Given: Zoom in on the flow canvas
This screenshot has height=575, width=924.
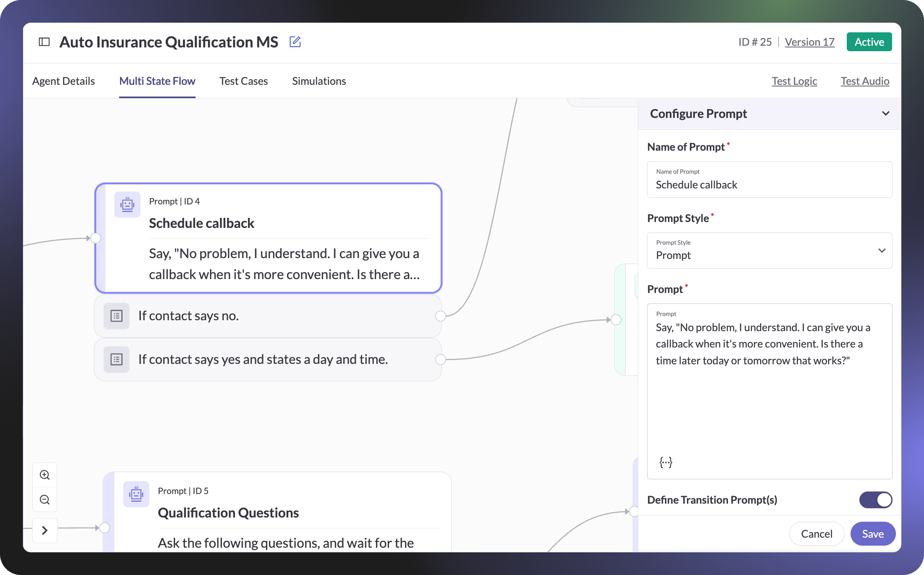Looking at the screenshot, I should (x=45, y=475).
